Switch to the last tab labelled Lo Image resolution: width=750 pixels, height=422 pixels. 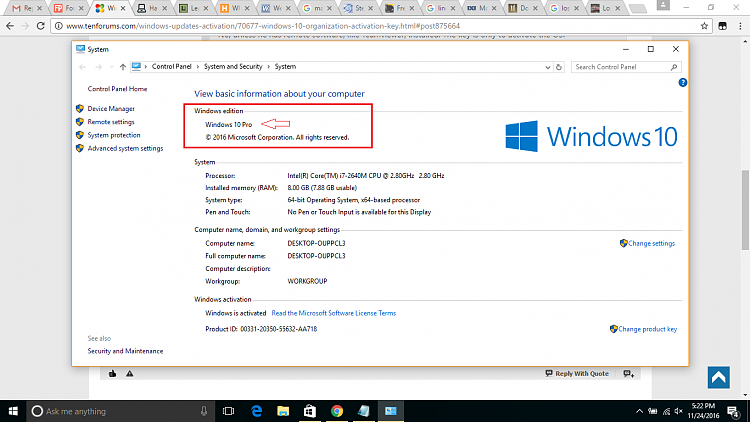tap(606, 8)
